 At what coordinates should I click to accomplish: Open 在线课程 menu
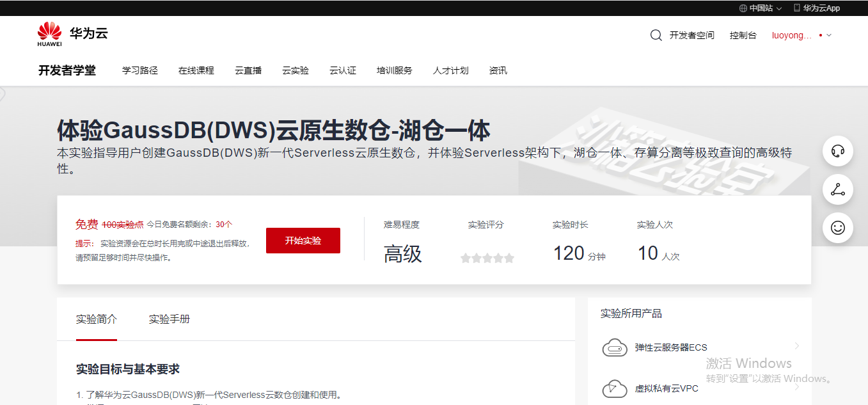click(196, 70)
